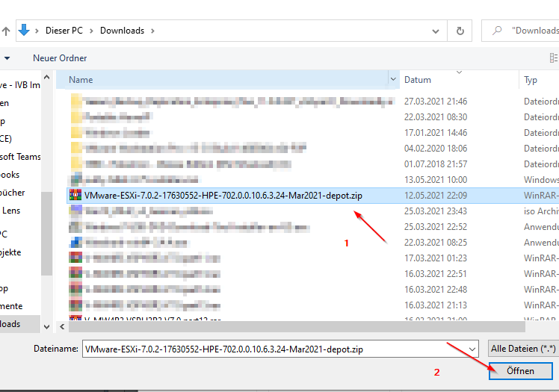Open 'Alle Dateien (*.*)' file type dropdown

pos(523,349)
